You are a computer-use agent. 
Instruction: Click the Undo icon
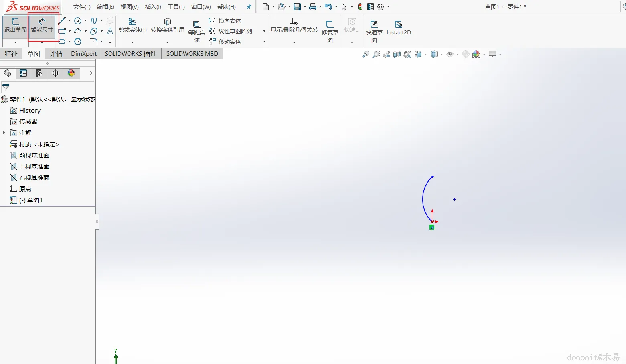328,7
